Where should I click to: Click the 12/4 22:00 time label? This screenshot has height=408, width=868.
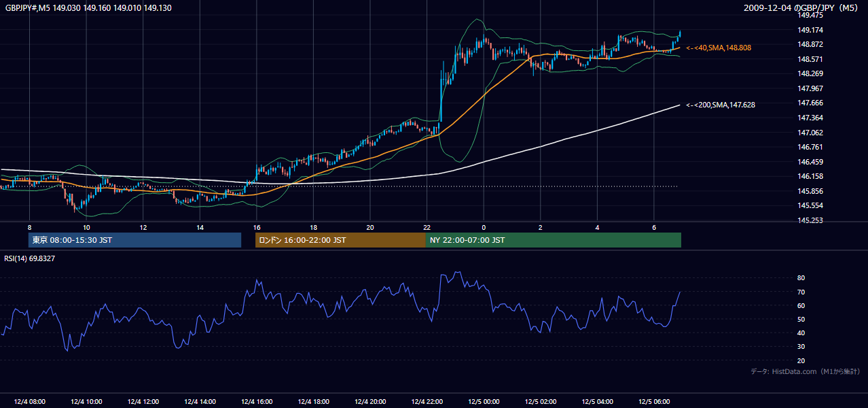(x=427, y=401)
